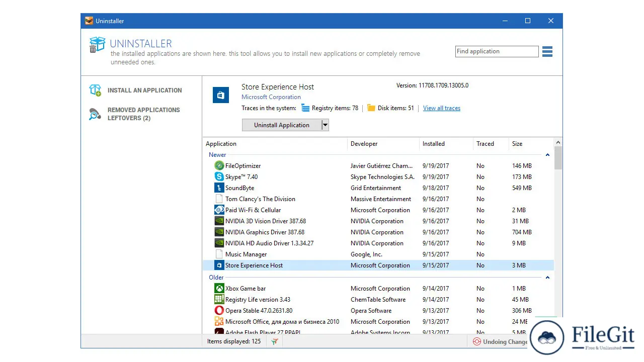The width and height of the screenshot is (644, 362).
Task: Click the Music Manager file icon
Action: (219, 254)
